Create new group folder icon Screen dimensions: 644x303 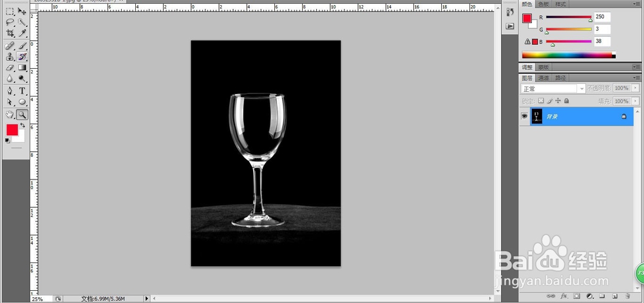point(601,296)
